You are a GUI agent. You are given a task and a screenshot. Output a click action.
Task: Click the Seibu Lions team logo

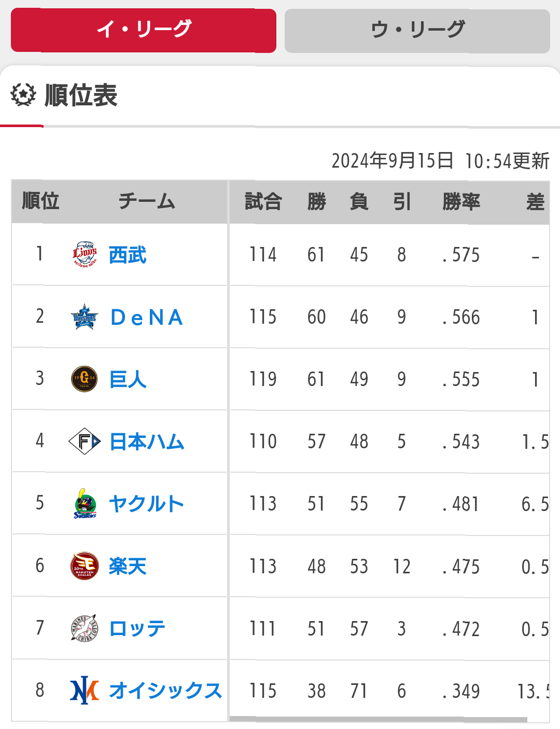[85, 254]
